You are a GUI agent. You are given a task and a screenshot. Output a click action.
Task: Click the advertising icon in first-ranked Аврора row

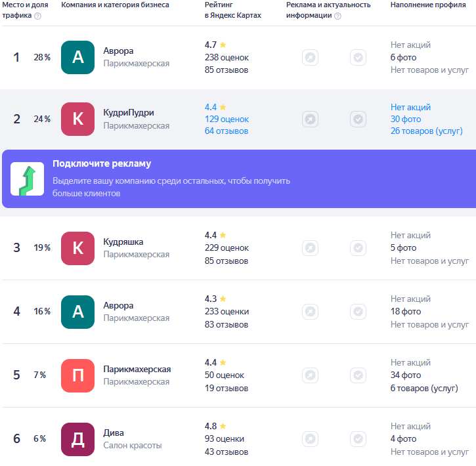click(x=310, y=58)
